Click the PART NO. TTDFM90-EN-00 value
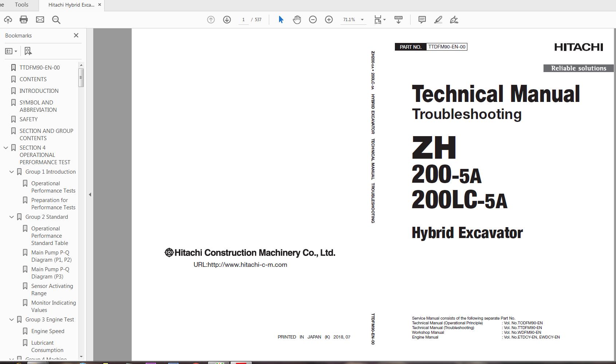616x364 pixels. pyautogui.click(x=447, y=47)
